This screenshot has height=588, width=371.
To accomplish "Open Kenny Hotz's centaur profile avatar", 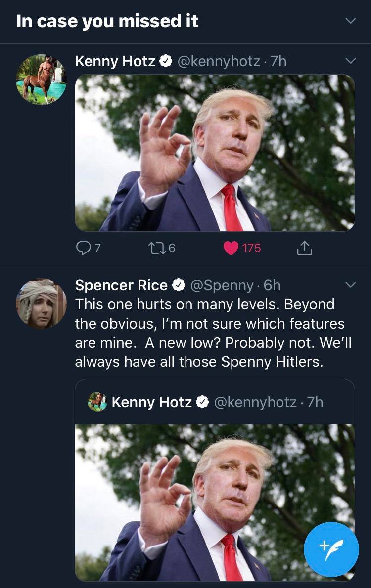I will pos(41,79).
